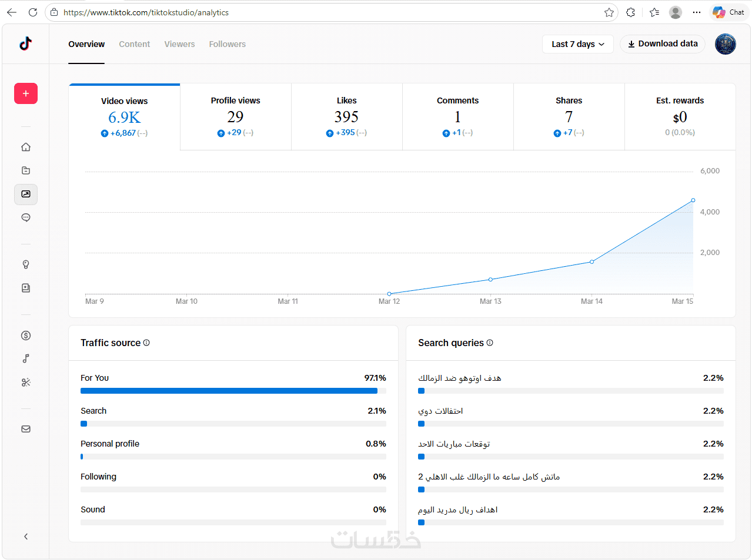Open the Favorites list icon
Screen dimensions: 752x560
pos(654,12)
